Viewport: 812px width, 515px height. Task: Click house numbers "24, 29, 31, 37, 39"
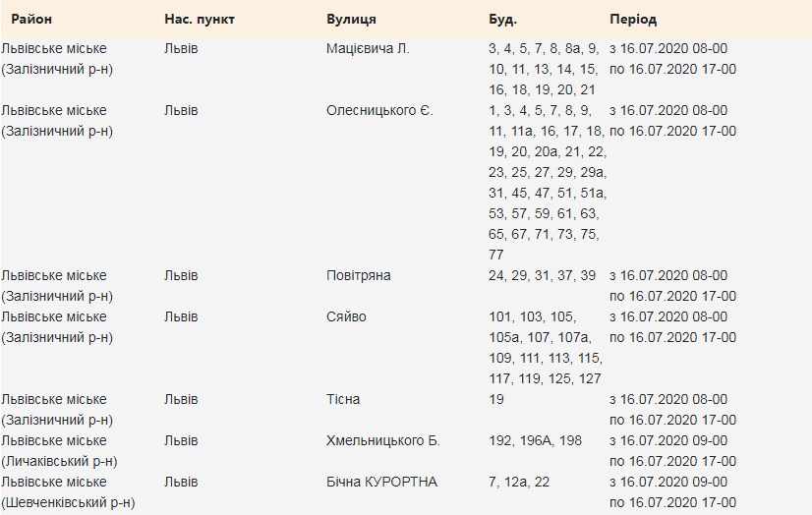[x=542, y=275]
